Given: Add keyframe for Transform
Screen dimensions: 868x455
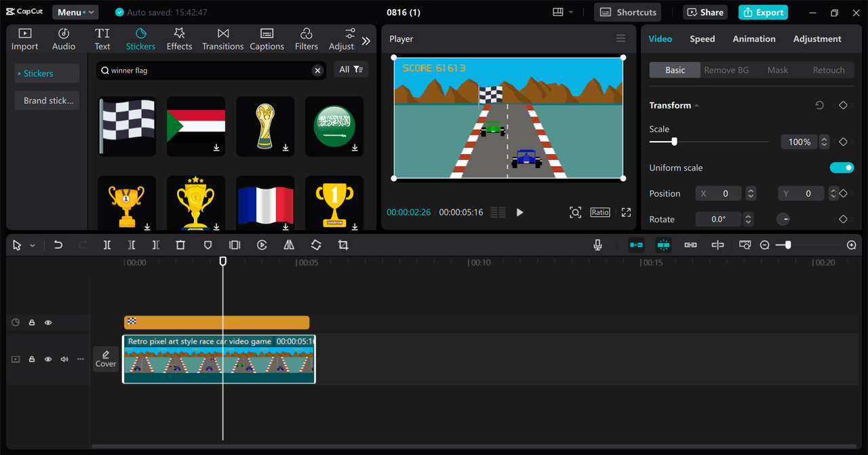Looking at the screenshot, I should [x=843, y=105].
